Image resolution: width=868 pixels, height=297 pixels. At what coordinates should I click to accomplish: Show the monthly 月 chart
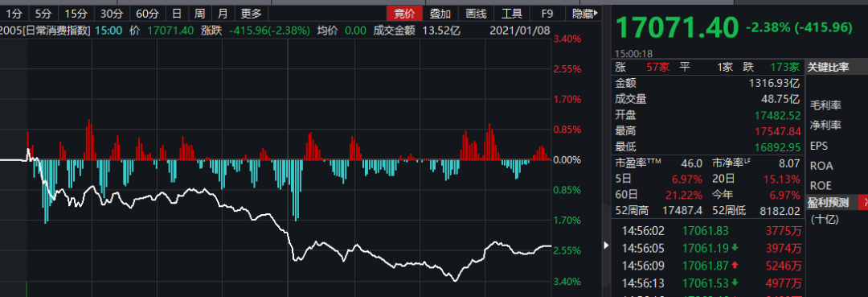tap(223, 14)
